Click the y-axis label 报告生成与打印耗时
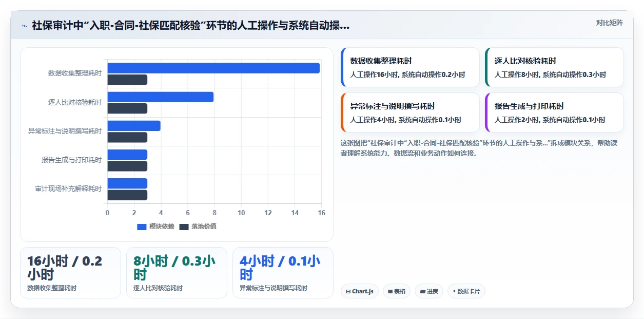This screenshot has height=319, width=644. click(x=71, y=160)
